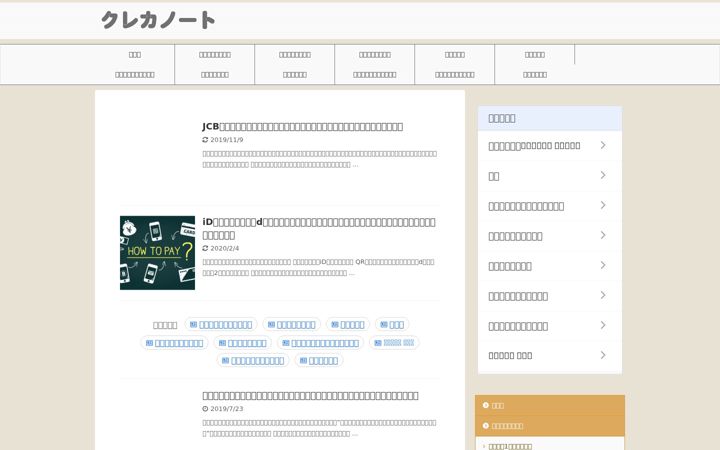This screenshot has height=450, width=720.
Task: Select the date text 2019/7/23
Action: click(x=227, y=409)
